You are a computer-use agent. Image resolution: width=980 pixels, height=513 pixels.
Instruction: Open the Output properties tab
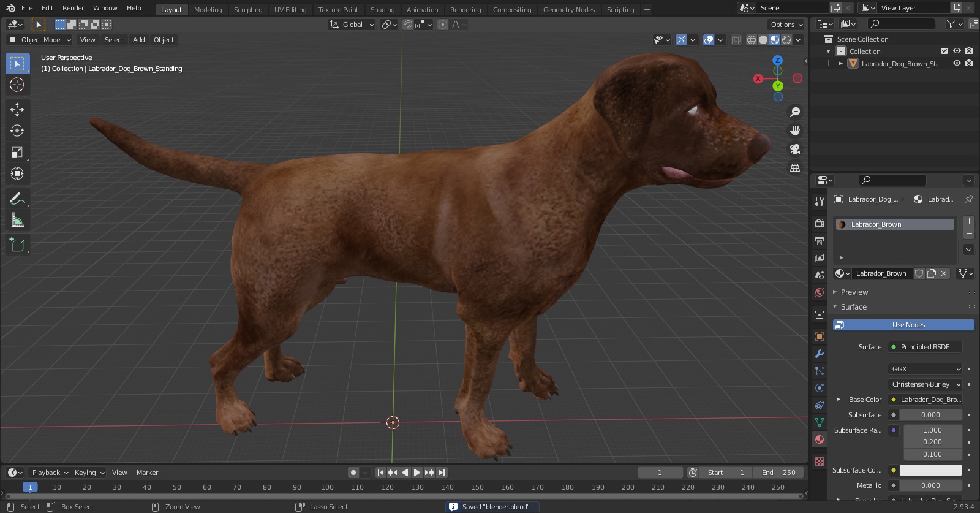(x=820, y=240)
